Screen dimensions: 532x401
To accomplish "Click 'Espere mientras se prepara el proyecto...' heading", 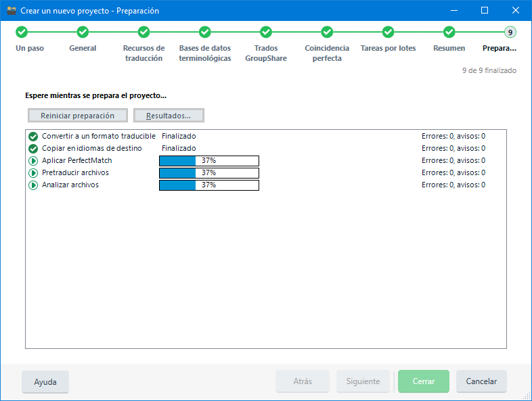I will [95, 95].
